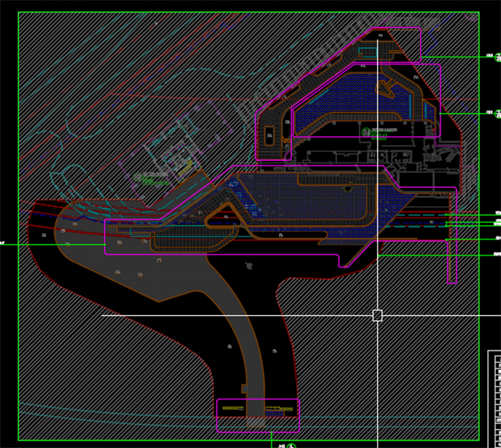This screenshot has height=448, width=501.
Task: Select the green text label on central building
Action: [x=383, y=131]
